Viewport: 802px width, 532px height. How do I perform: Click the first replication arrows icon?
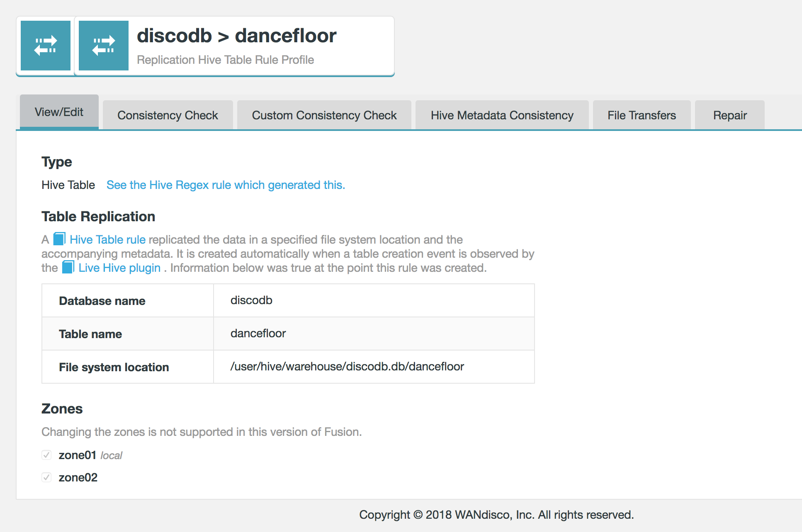pyautogui.click(x=46, y=46)
